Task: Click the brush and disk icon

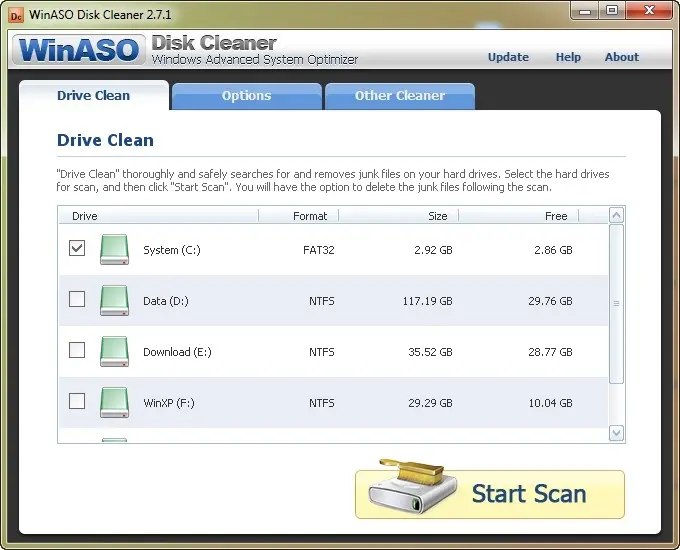Action: (412, 486)
